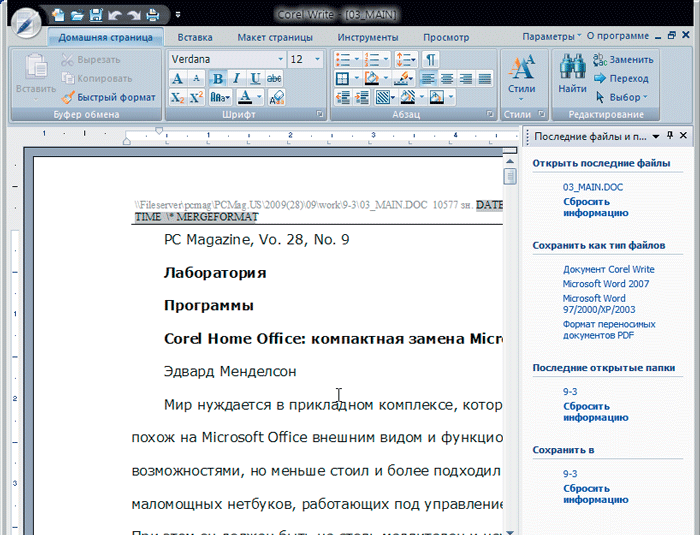The height and width of the screenshot is (535, 700).
Task: Apply strikethrough formatting with abc icon
Action: pyautogui.click(x=275, y=78)
